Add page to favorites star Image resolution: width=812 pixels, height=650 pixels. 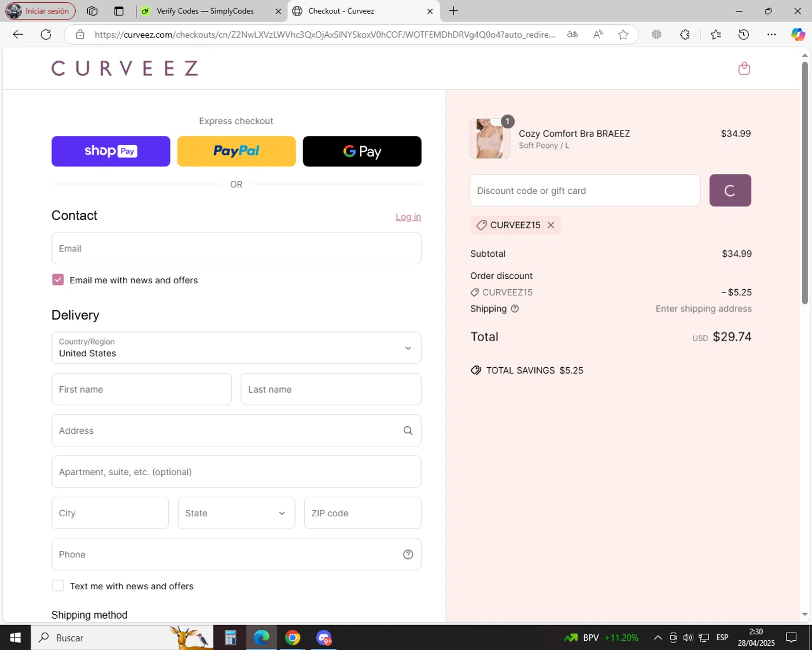[x=623, y=35]
